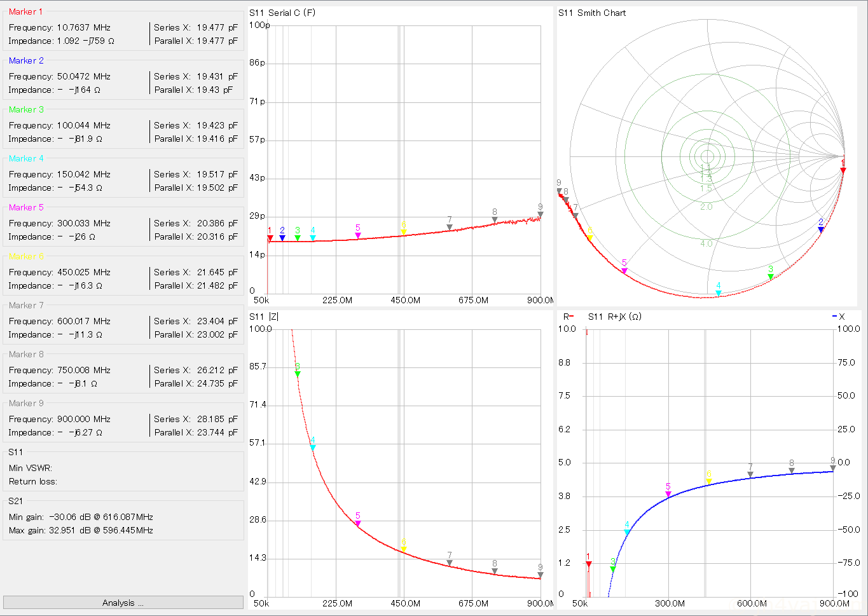Click the 'Marker 9' group heading
Screen dimensions: 868x616
26,403
